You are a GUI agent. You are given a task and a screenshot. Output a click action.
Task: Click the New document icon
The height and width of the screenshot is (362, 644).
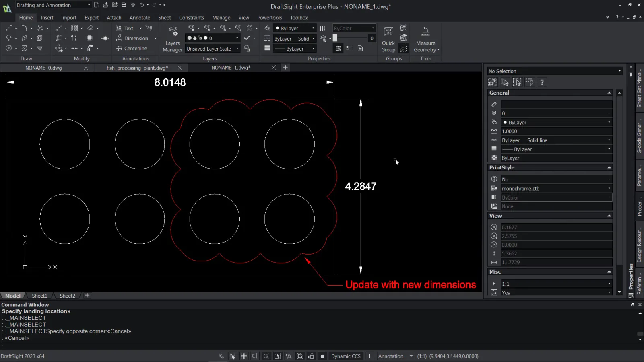[96, 5]
